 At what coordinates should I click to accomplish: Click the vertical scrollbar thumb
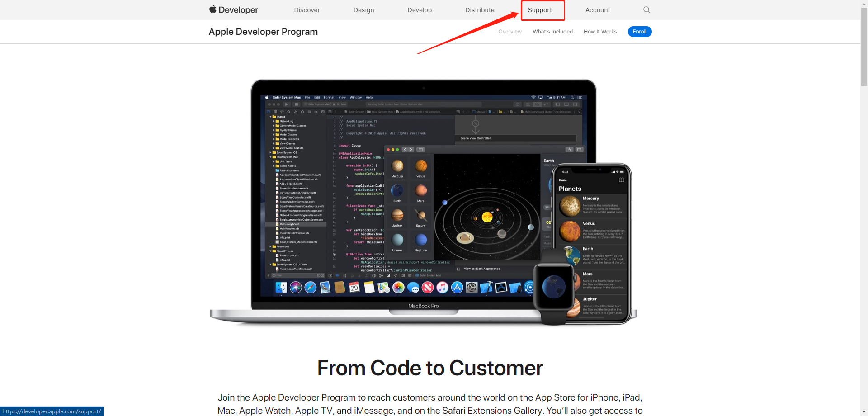pyautogui.click(x=864, y=46)
